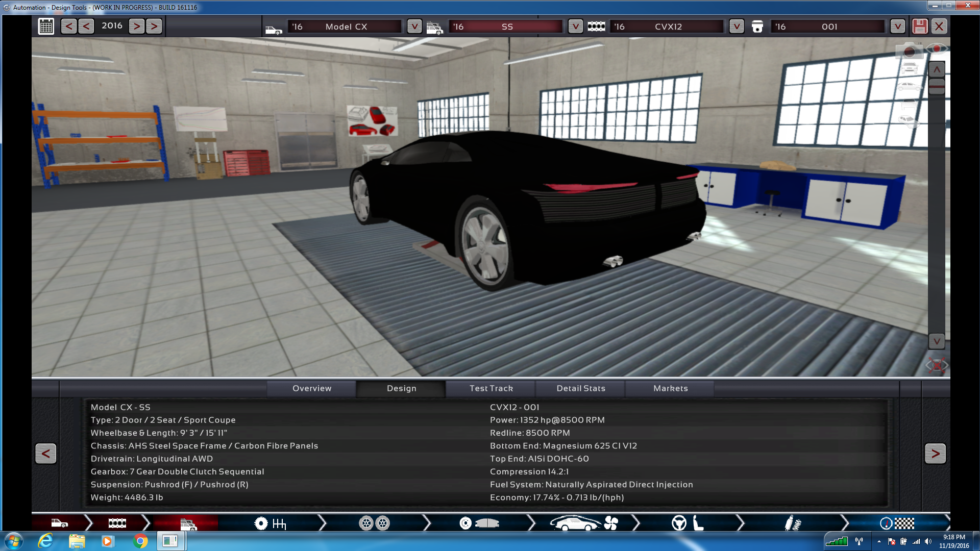
Task: Expand the SS trim dropdown arrow
Action: [575, 26]
